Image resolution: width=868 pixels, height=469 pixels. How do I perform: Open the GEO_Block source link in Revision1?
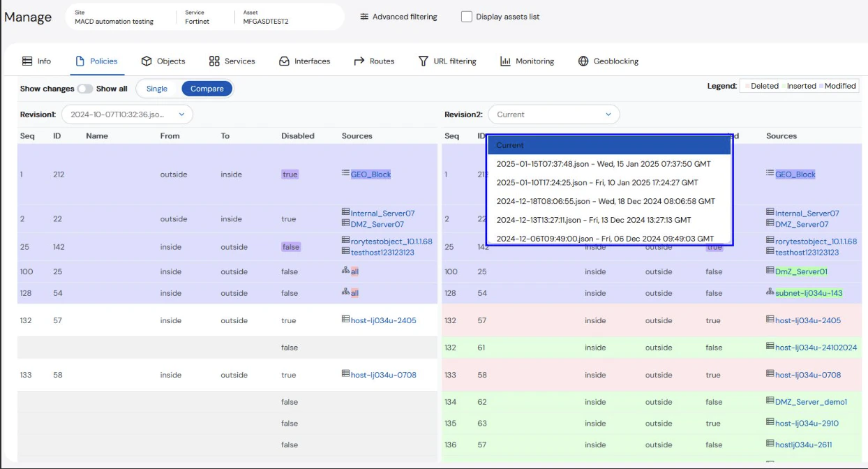point(371,174)
